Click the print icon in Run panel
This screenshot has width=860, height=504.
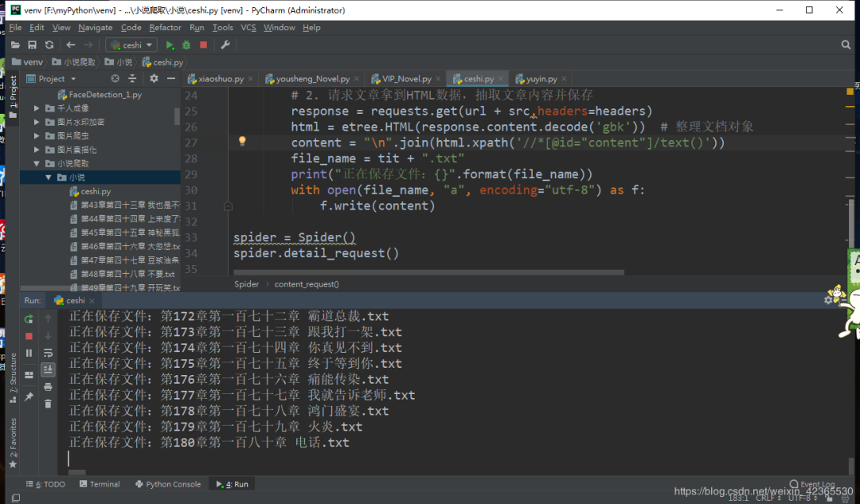pyautogui.click(x=49, y=387)
